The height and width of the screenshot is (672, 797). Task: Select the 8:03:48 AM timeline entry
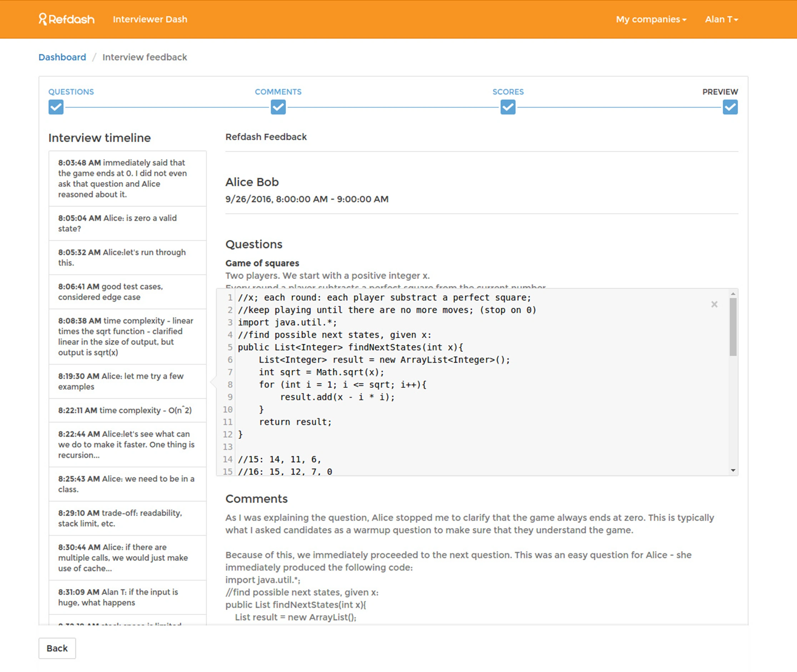[128, 179]
